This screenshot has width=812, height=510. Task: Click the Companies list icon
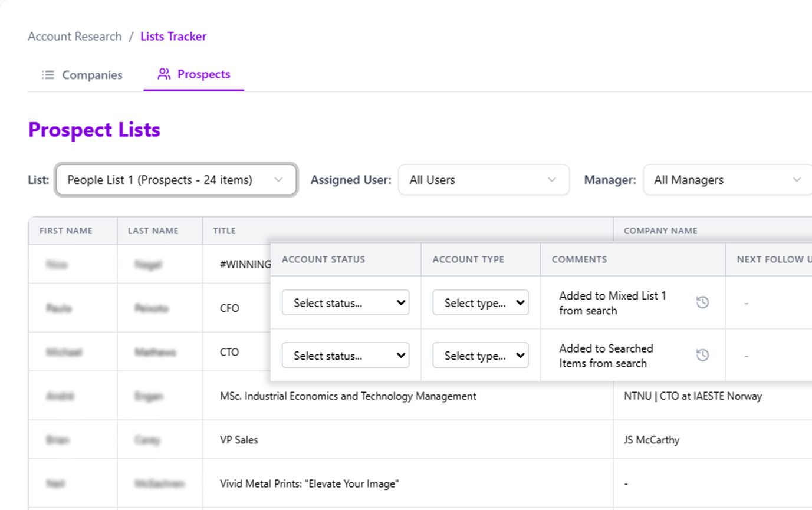48,74
